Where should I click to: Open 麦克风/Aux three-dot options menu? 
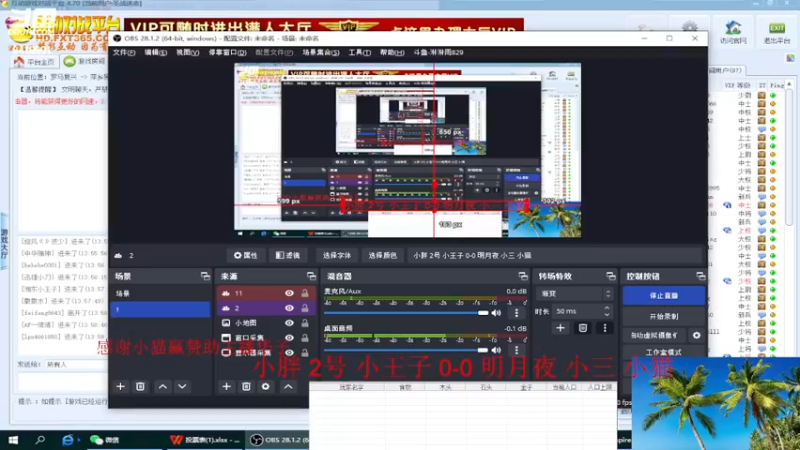tap(516, 313)
